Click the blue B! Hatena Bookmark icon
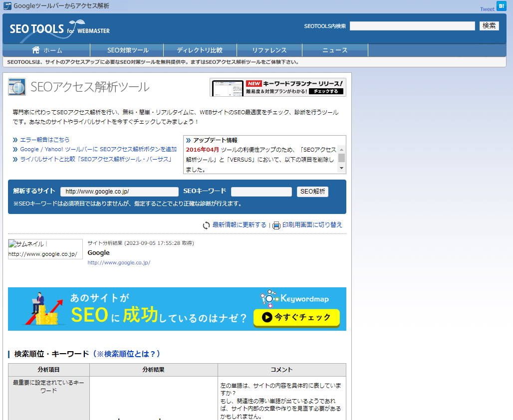Viewport: 513px width, 420px height. click(501, 6)
